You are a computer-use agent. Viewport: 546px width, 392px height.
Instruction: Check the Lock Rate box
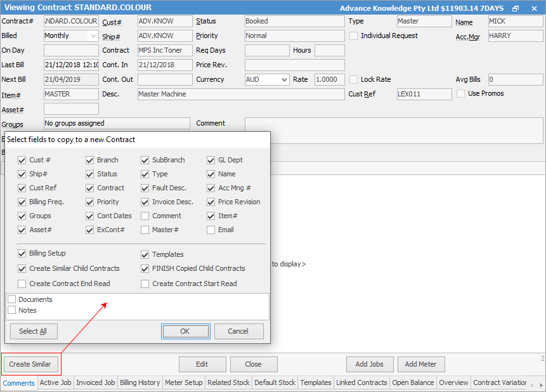354,79
